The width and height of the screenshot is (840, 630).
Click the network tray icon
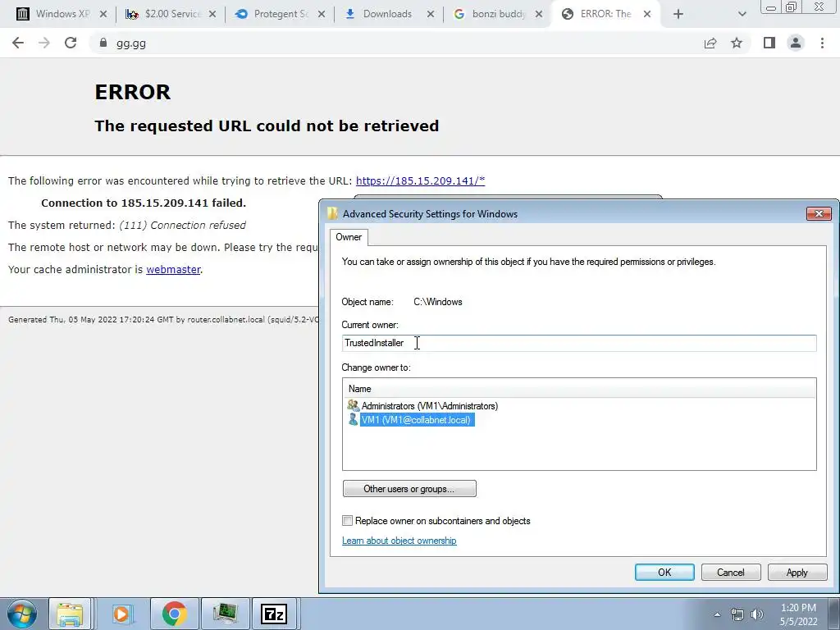point(737,614)
